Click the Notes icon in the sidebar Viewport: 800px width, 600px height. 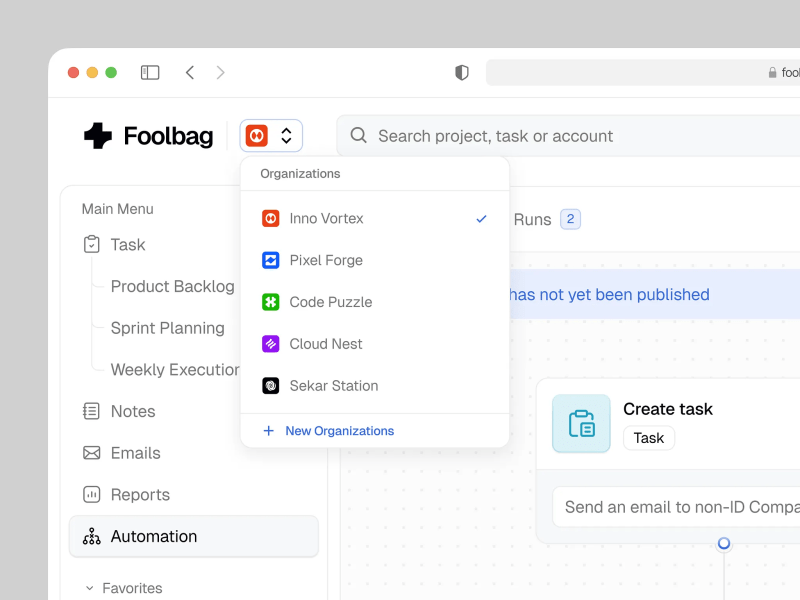click(x=91, y=411)
